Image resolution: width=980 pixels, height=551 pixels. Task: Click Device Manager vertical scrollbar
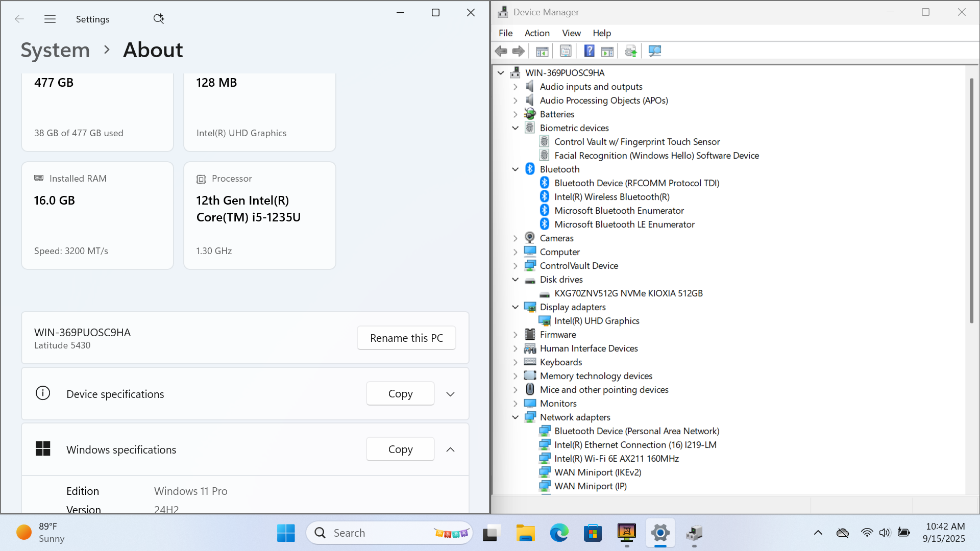[971, 201]
